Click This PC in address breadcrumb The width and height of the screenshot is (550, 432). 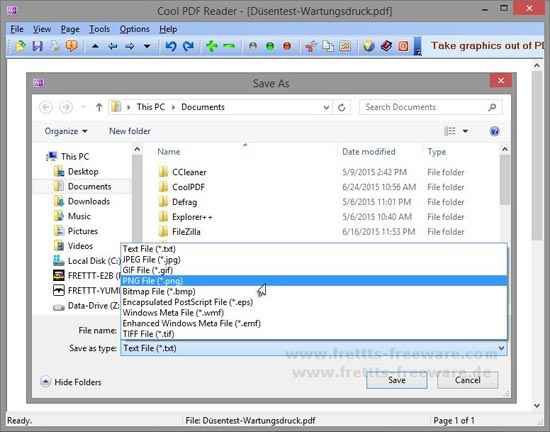click(x=151, y=107)
